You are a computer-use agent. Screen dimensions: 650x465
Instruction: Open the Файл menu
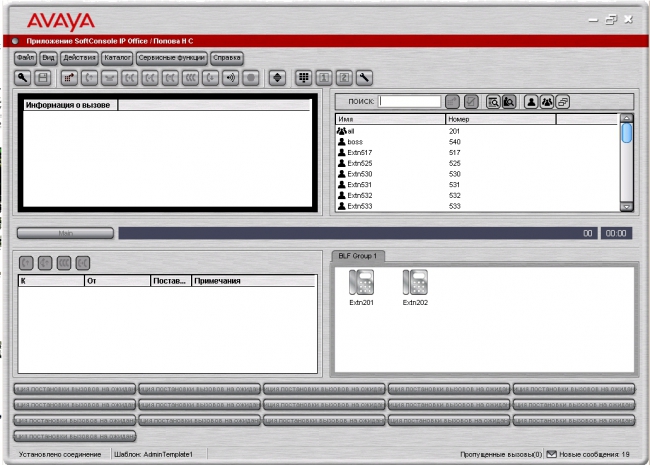point(26,58)
